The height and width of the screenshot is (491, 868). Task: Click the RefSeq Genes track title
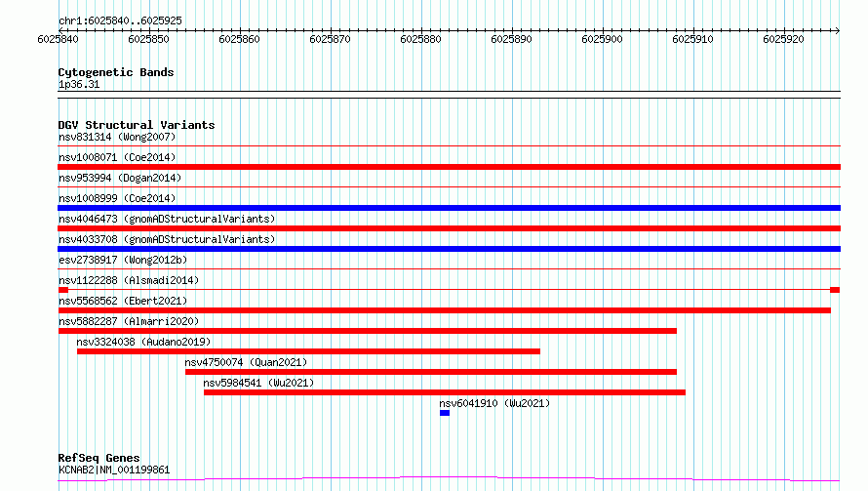tap(99, 458)
